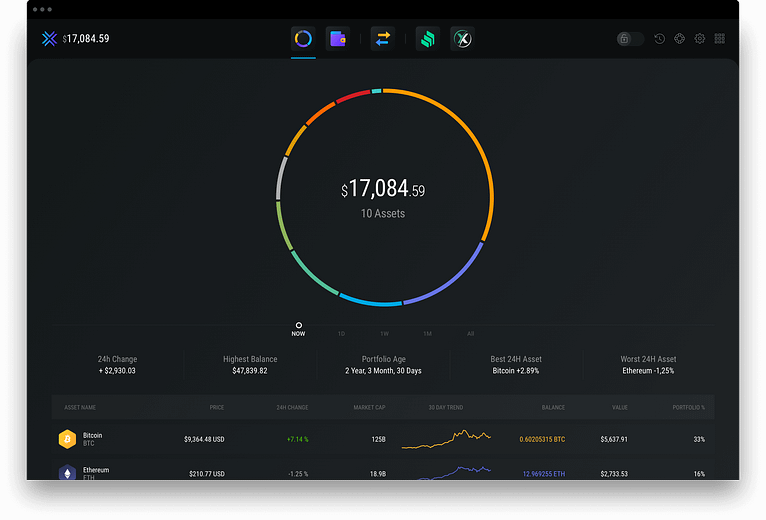Open the apps grid icon
The width and height of the screenshot is (766, 520).
coord(720,39)
